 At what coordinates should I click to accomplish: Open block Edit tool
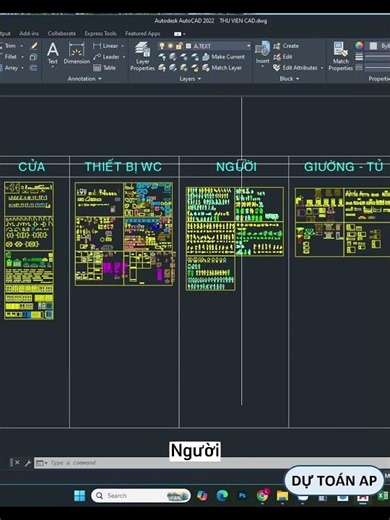coord(283,57)
